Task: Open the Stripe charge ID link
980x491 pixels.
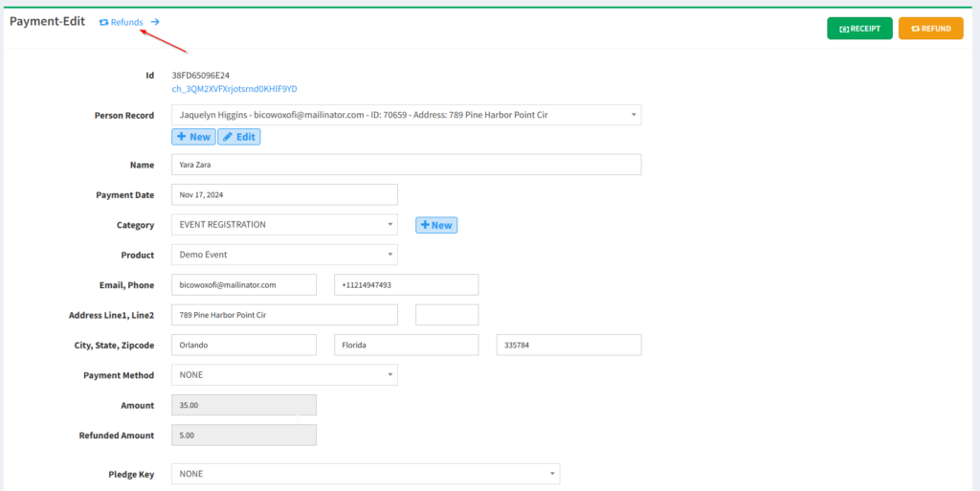Action: click(x=234, y=89)
